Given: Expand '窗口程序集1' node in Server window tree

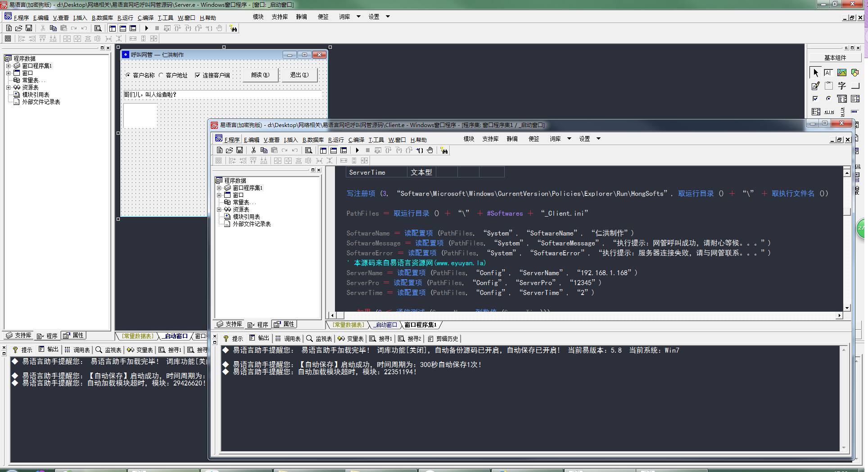Looking at the screenshot, I should click(x=8, y=66).
